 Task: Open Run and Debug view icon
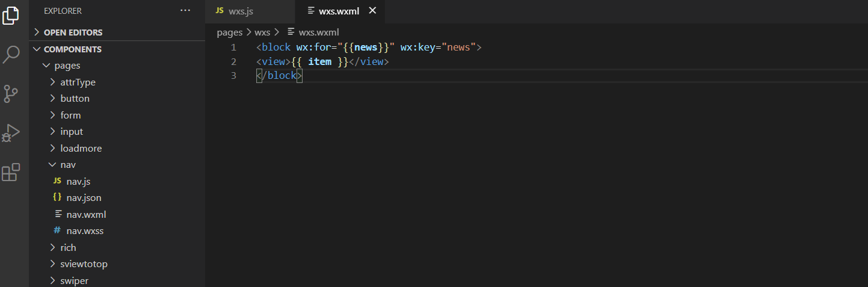(11, 133)
